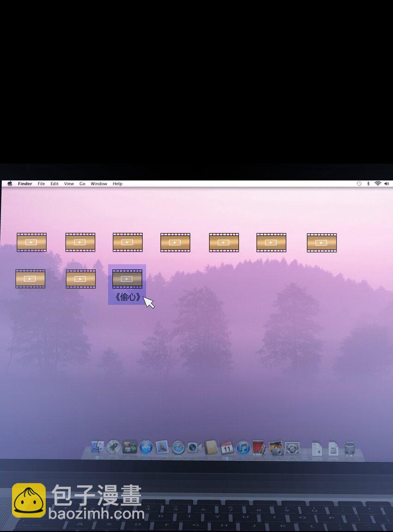Screen dimensions: 393x532
Task: Open Safari compass icon in dock
Action: click(178, 447)
